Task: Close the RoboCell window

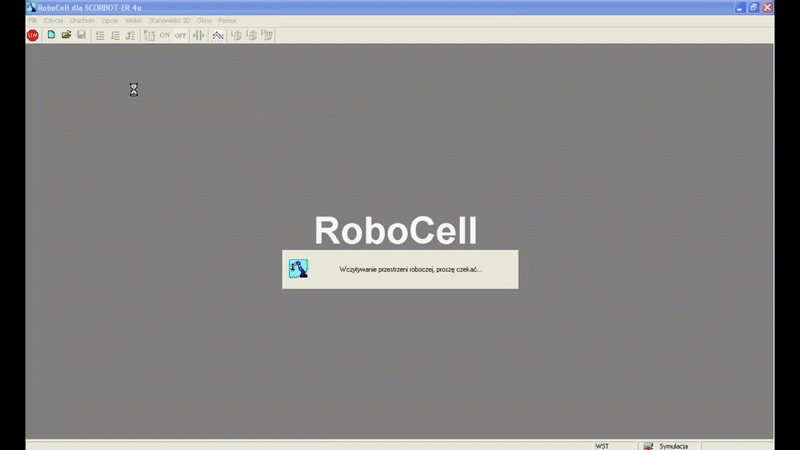Action: coord(767,8)
